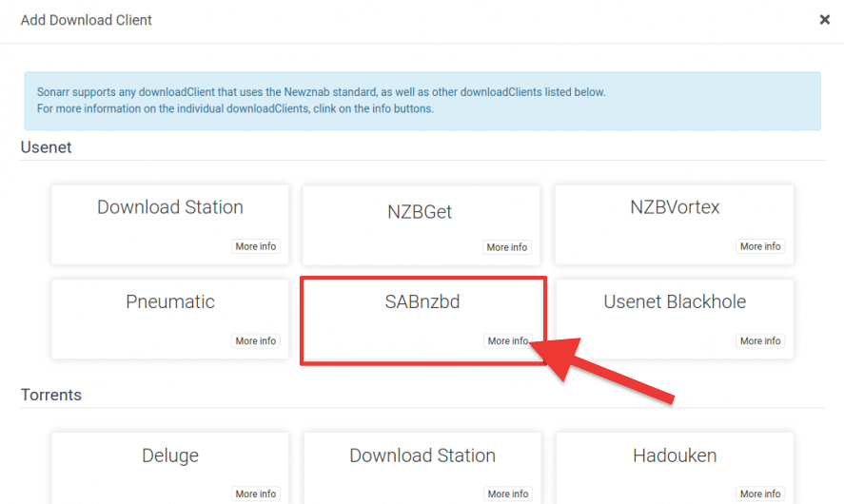The image size is (844, 504).
Task: Pick the NZBVortex download client card
Action: click(x=674, y=208)
